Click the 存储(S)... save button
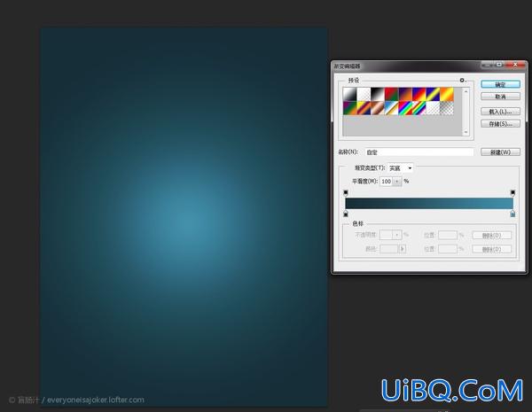This screenshot has height=412, width=532. [500, 124]
